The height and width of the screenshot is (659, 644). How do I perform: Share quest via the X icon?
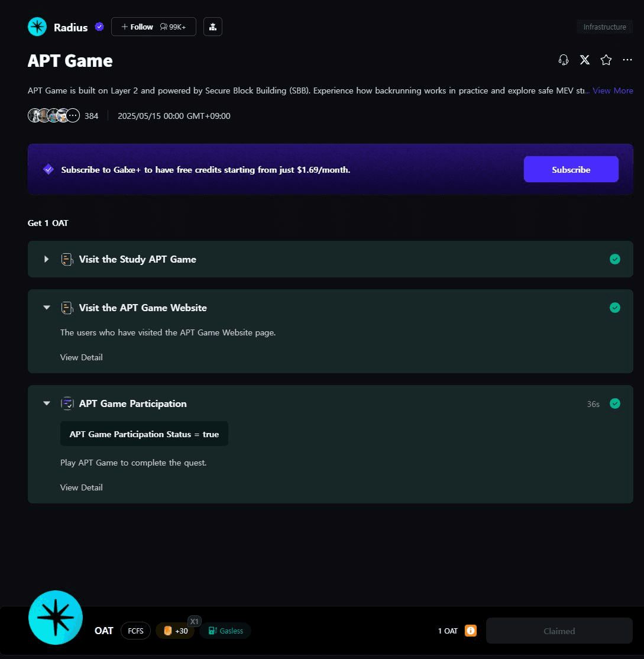[x=585, y=60]
